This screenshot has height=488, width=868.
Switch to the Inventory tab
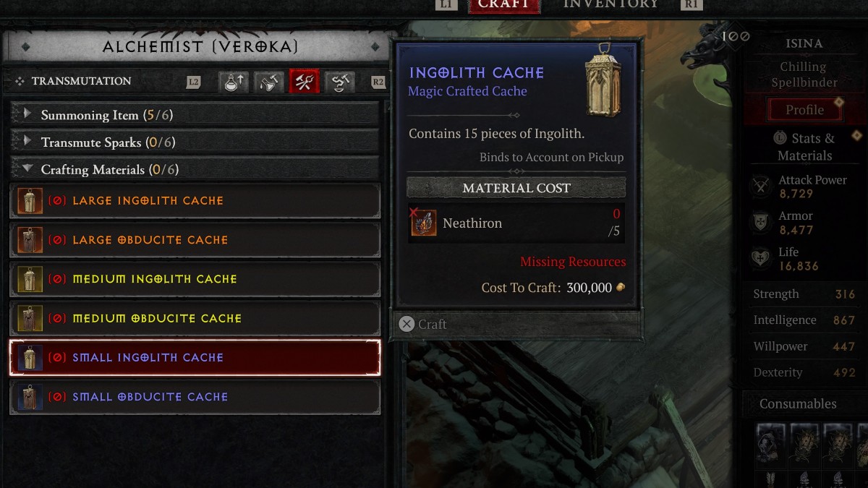pyautogui.click(x=611, y=4)
